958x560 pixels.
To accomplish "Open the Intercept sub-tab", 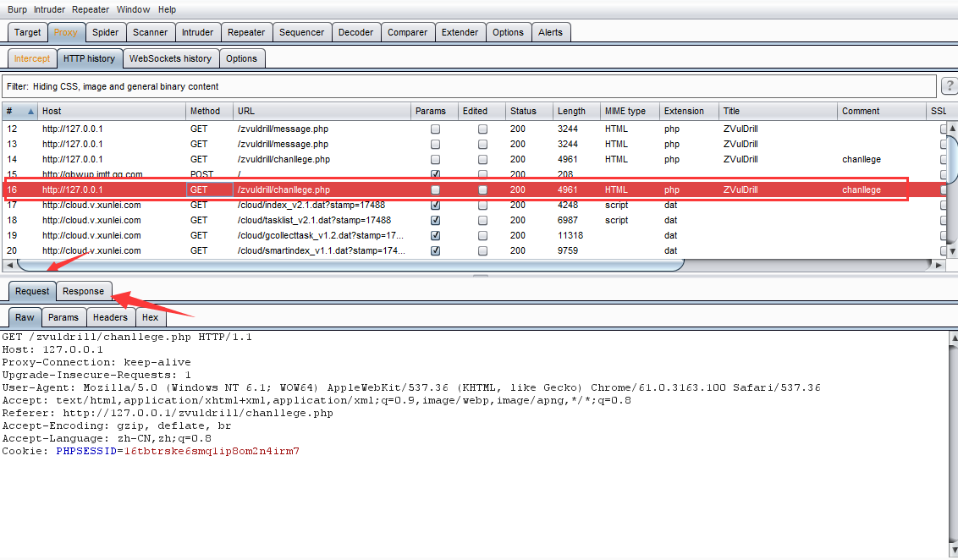I will [32, 58].
